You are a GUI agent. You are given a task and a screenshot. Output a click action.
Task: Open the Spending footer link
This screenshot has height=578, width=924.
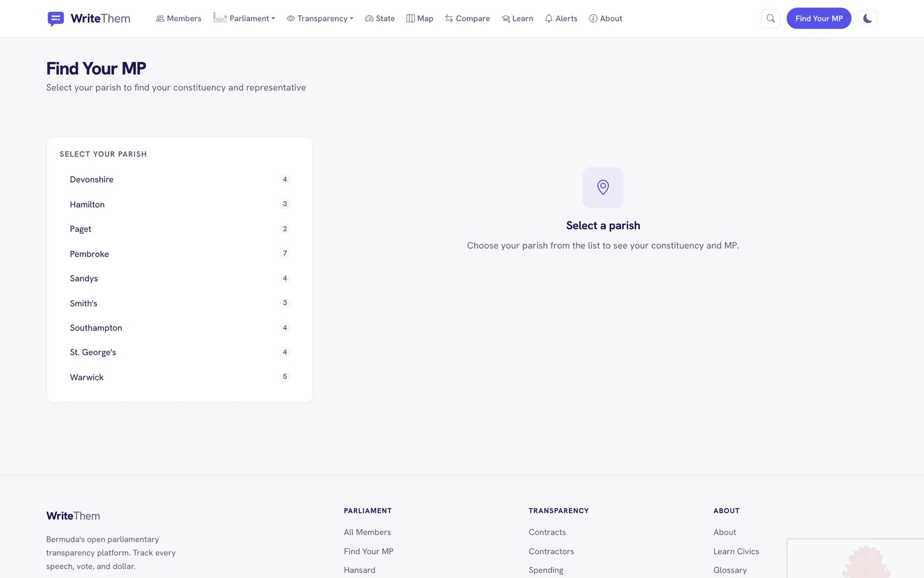pos(546,570)
